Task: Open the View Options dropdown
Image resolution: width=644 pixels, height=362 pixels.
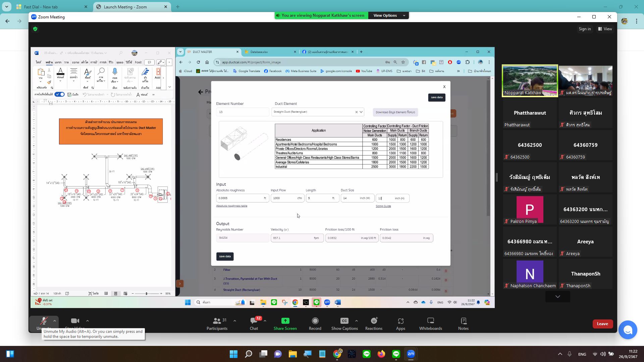Action: click(388, 15)
